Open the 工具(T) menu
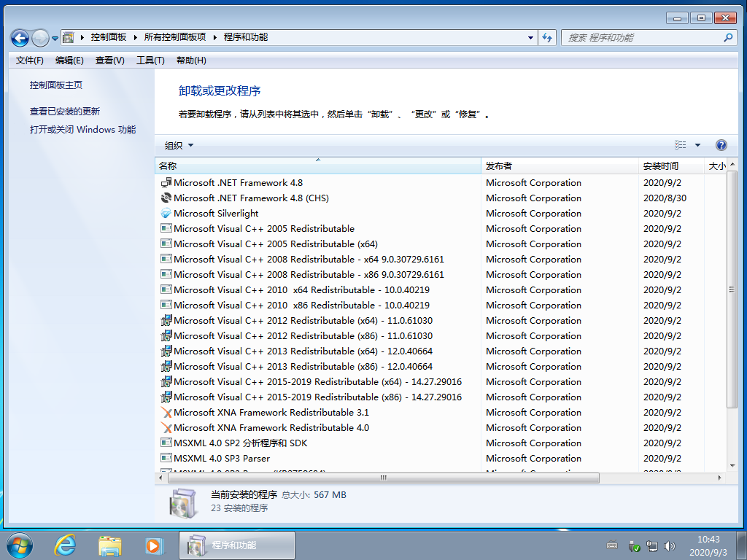Image resolution: width=747 pixels, height=560 pixels. 150,61
